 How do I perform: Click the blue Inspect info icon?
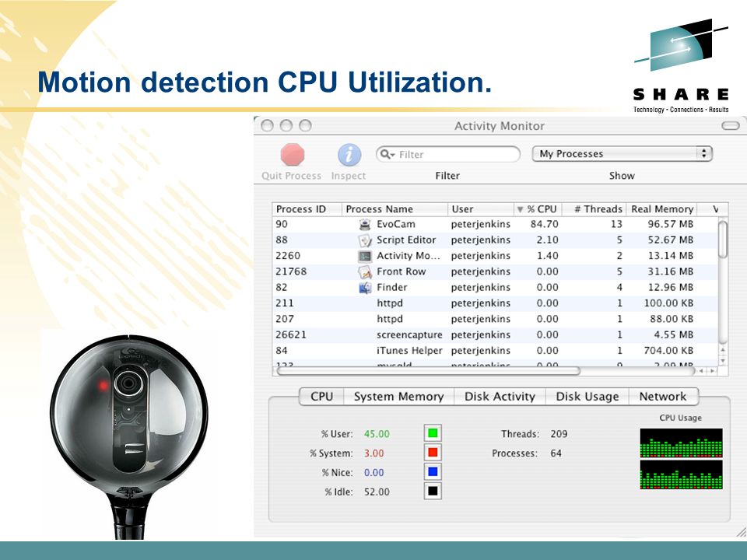[349, 155]
